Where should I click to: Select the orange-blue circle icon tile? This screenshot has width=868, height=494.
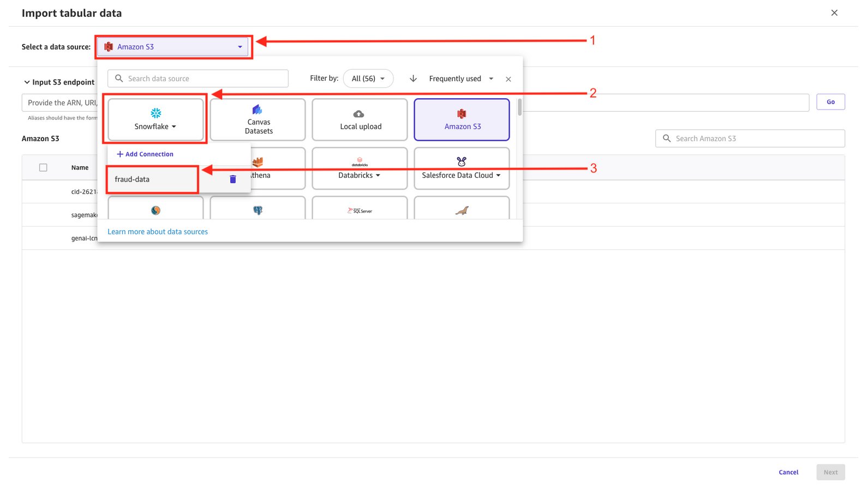pyautogui.click(x=155, y=208)
